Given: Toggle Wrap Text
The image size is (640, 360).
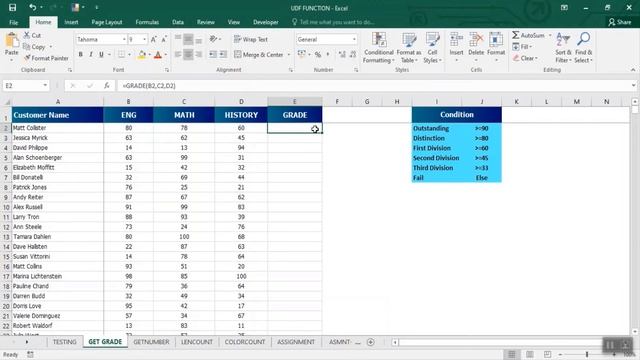Looking at the screenshot, I should (251, 39).
